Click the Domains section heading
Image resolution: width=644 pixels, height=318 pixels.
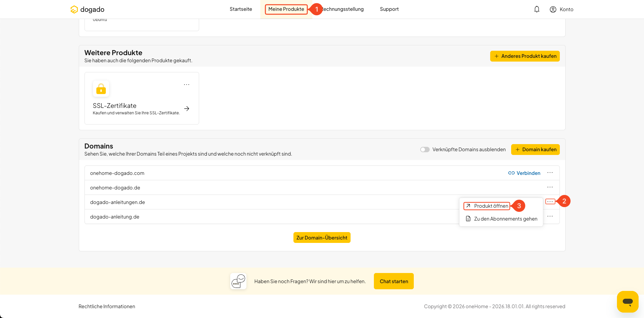pyautogui.click(x=99, y=146)
